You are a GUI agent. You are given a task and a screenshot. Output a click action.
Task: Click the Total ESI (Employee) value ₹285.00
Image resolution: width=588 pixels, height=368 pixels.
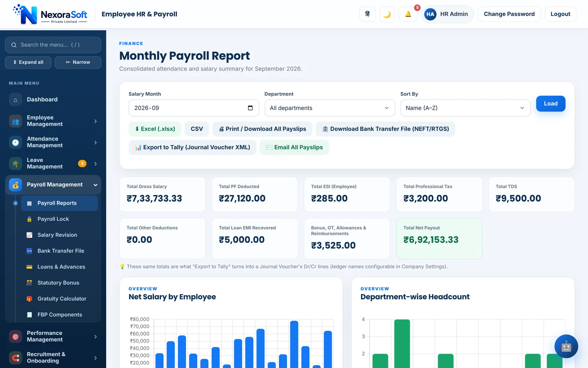click(x=329, y=198)
